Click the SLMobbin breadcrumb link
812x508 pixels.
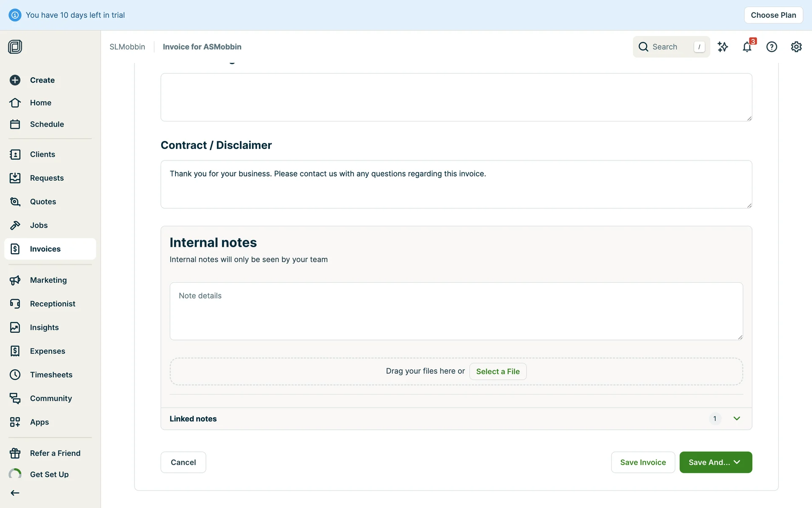coord(127,47)
